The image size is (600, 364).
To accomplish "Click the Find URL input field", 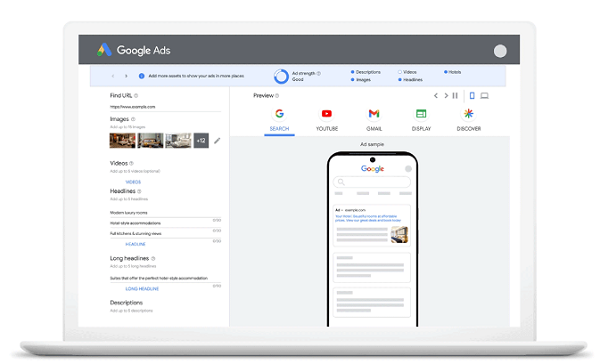I will click(165, 107).
